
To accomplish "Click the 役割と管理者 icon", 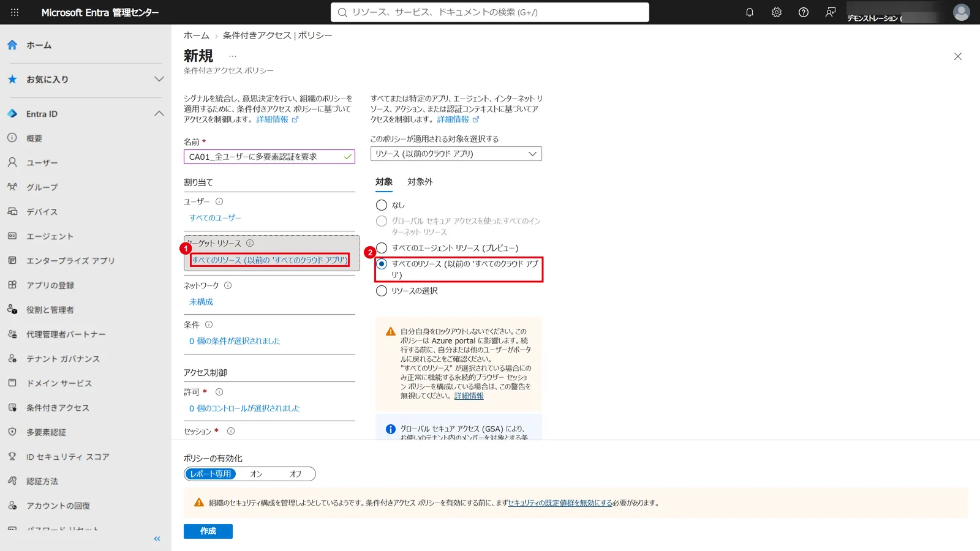I will tap(12, 309).
